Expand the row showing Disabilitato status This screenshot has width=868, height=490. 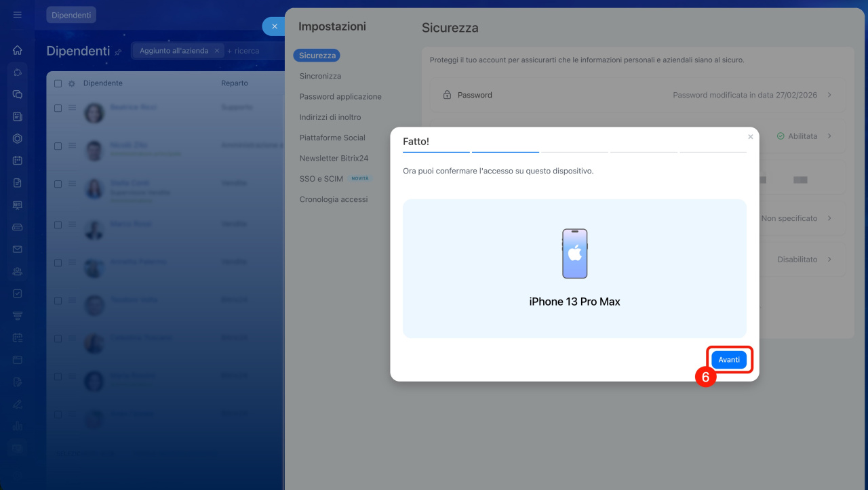point(829,260)
